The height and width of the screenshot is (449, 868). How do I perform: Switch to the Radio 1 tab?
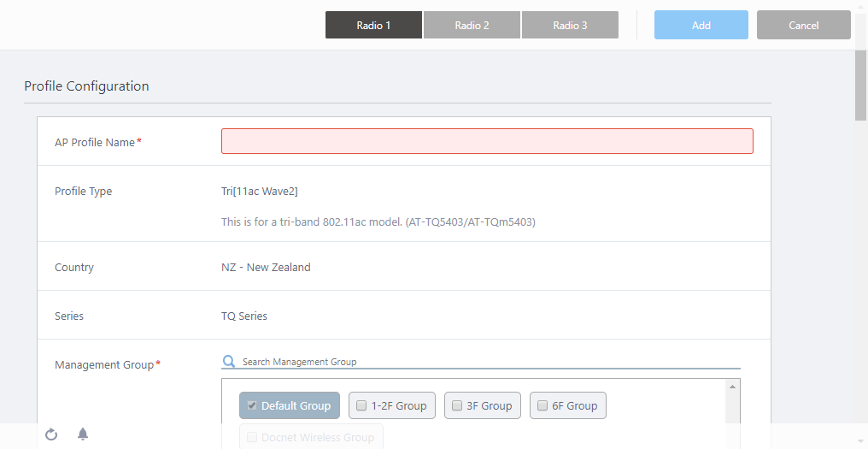coord(373,25)
